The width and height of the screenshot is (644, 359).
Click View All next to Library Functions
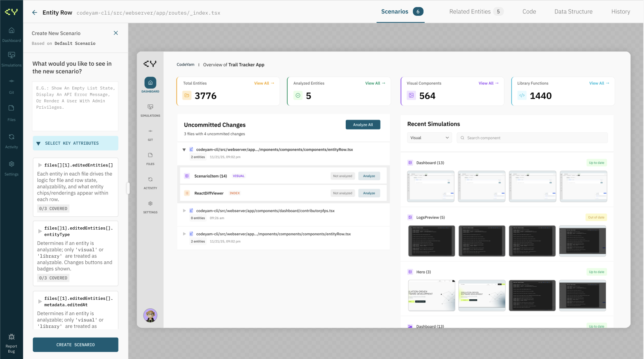(599, 83)
